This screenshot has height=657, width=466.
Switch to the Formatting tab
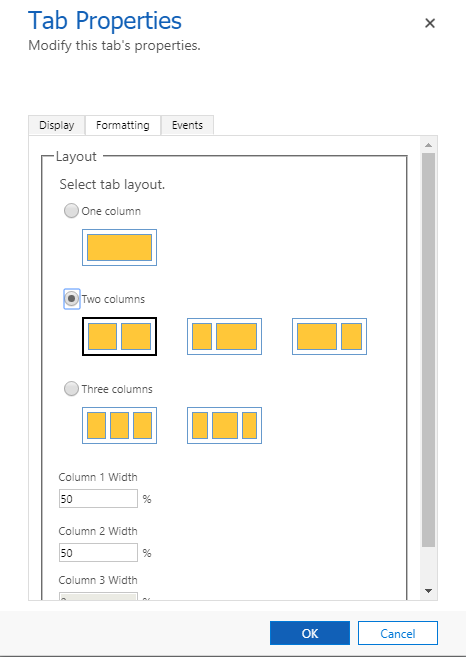pos(123,125)
